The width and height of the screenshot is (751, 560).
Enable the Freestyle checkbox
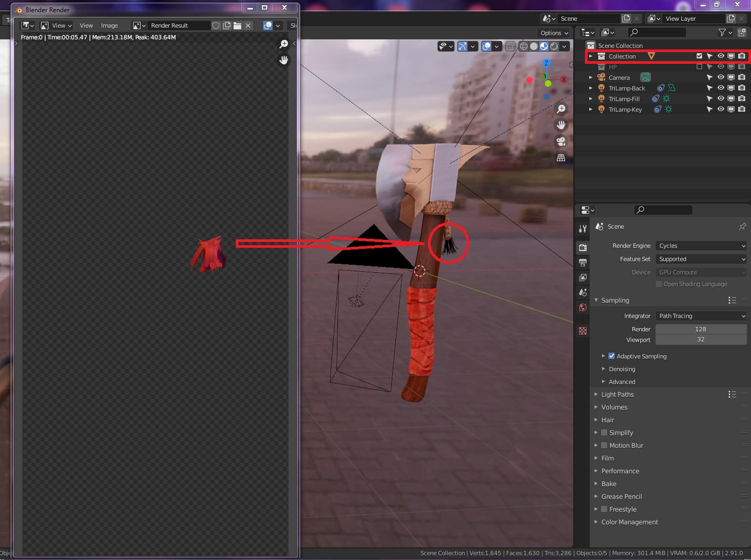tap(604, 509)
